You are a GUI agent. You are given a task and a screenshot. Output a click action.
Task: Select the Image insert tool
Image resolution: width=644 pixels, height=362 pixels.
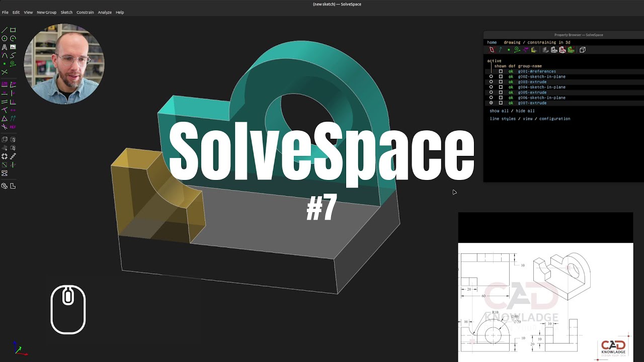pos(13,47)
